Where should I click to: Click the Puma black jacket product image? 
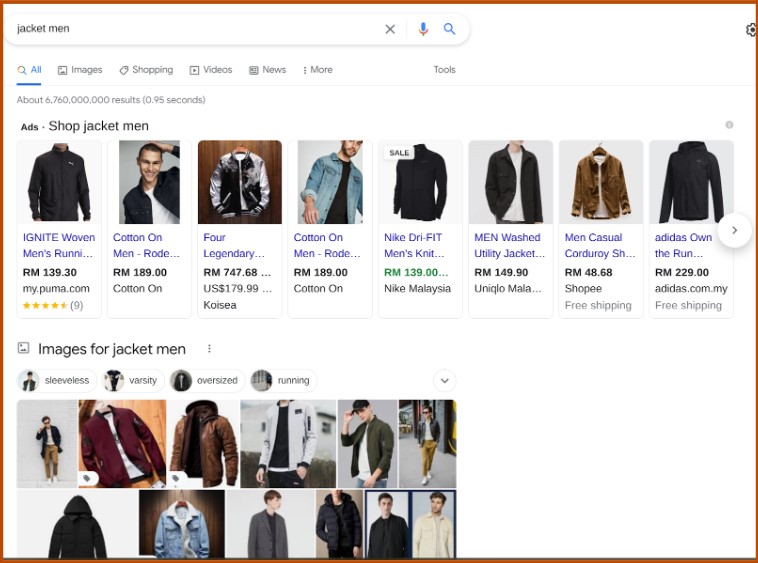coord(59,182)
